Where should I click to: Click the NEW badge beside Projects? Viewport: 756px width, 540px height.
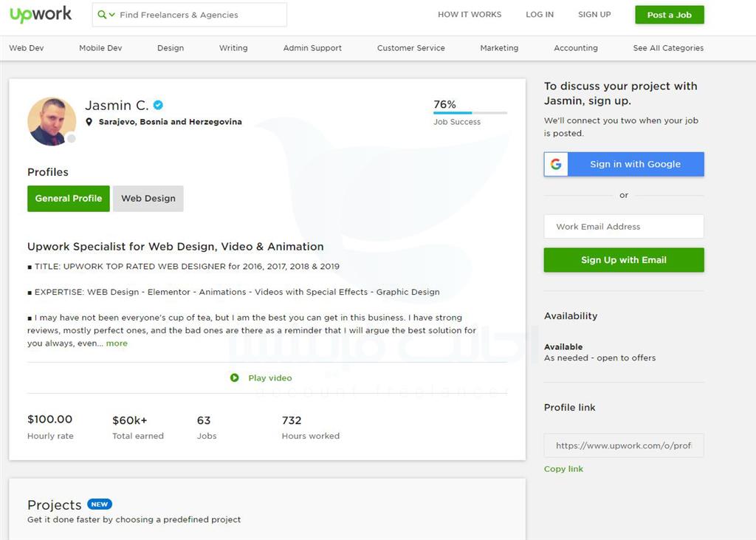point(100,505)
